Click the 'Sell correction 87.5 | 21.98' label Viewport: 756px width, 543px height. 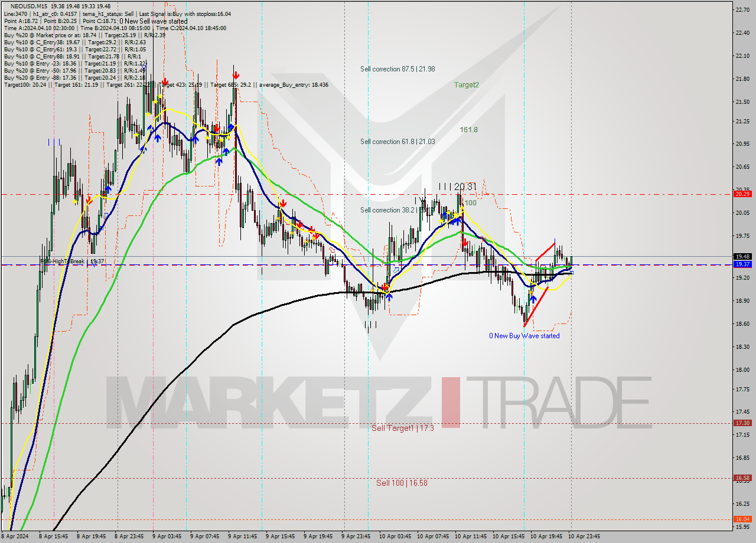(397, 69)
